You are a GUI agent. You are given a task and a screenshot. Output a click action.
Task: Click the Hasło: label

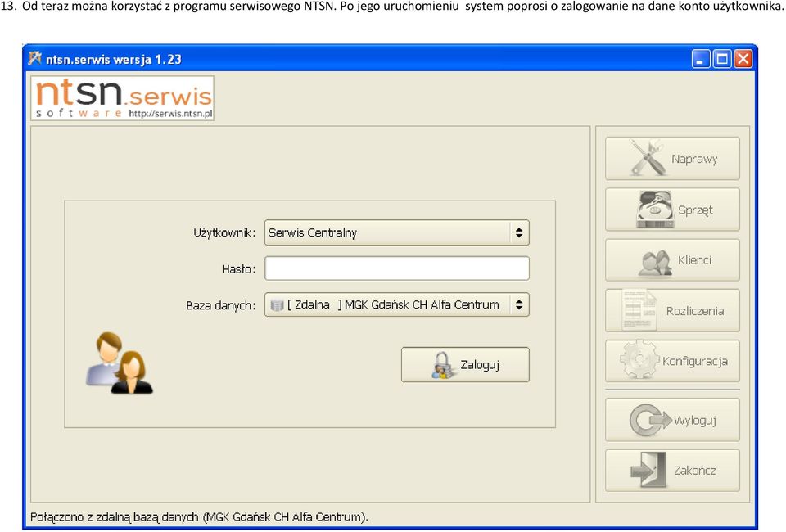point(238,269)
